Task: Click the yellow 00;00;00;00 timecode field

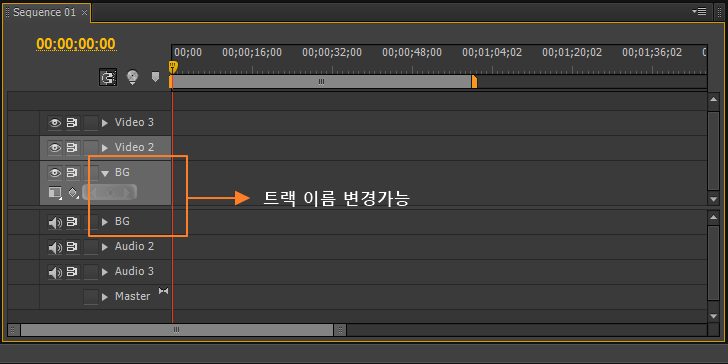Action: point(76,44)
